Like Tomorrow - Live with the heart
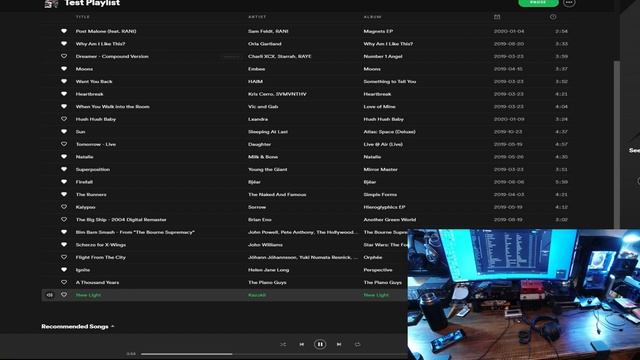This screenshot has height=360, width=640. click(x=64, y=144)
